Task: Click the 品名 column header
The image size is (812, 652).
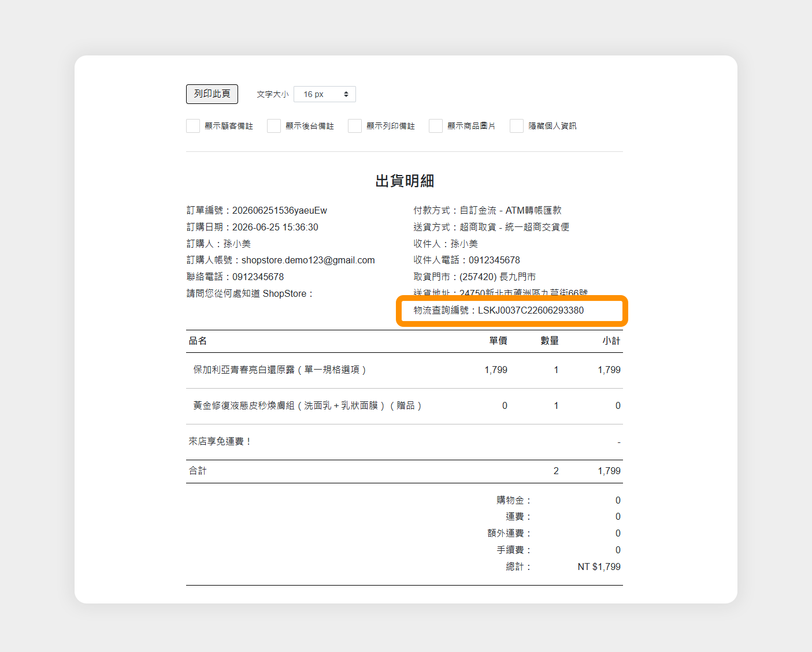Action: click(x=198, y=341)
